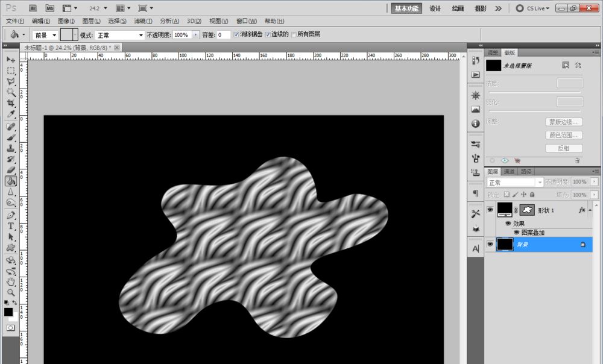
Task: Select the Clone Stamp tool
Action: pyautogui.click(x=11, y=148)
